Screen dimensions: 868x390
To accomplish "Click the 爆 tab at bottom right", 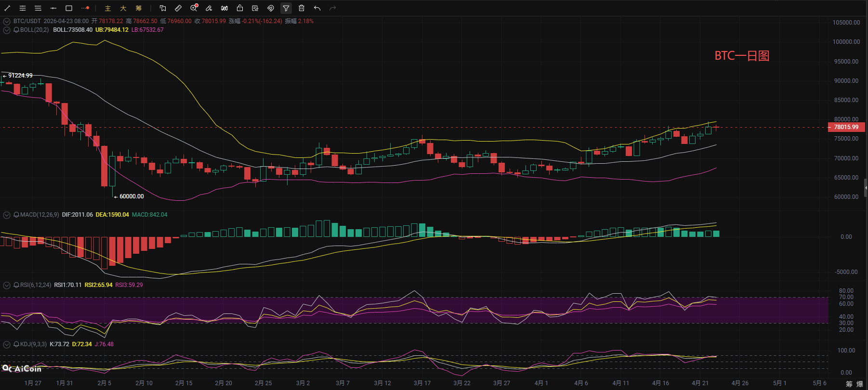I will click(860, 384).
